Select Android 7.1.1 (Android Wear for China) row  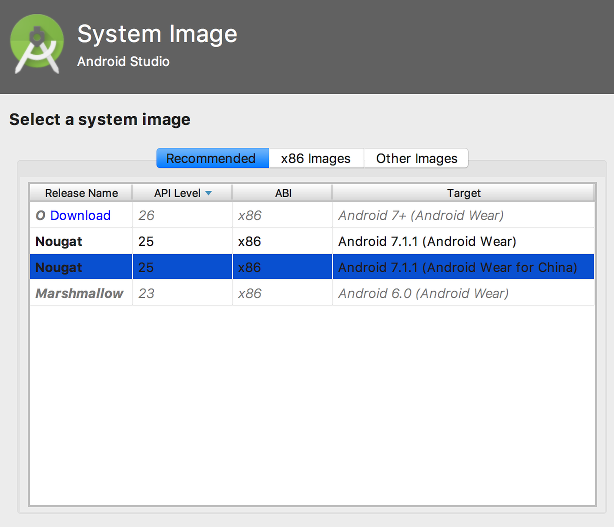point(312,267)
